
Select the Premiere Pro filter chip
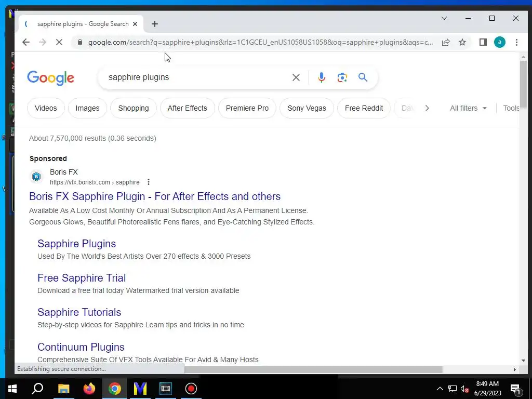click(247, 108)
